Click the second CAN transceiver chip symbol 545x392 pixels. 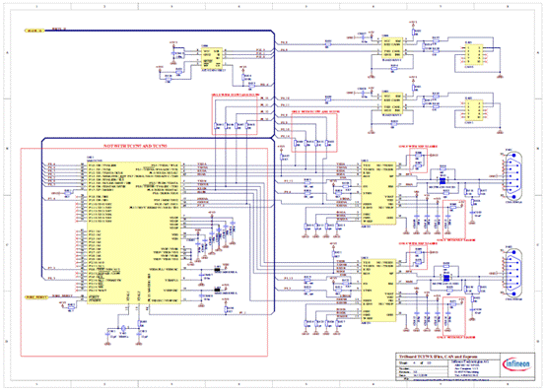(392, 103)
